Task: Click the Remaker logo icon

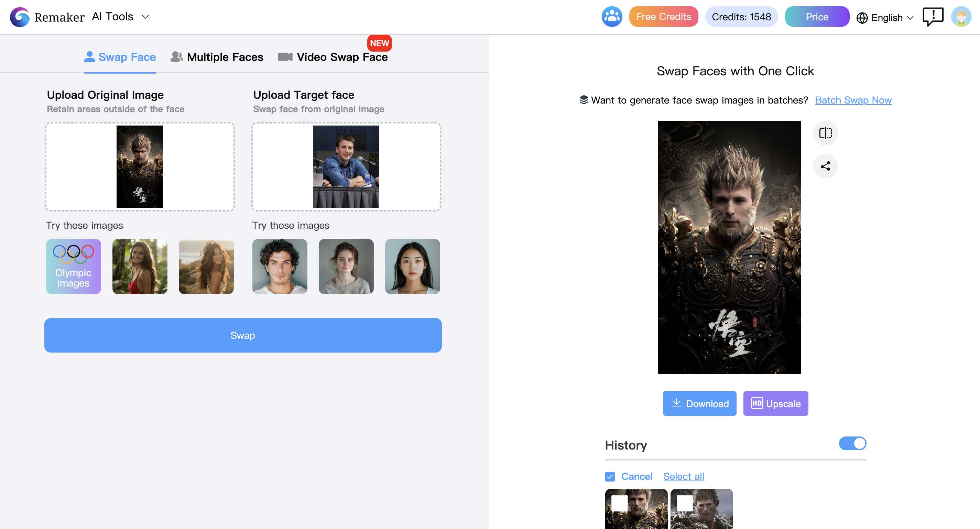Action: 19,17
